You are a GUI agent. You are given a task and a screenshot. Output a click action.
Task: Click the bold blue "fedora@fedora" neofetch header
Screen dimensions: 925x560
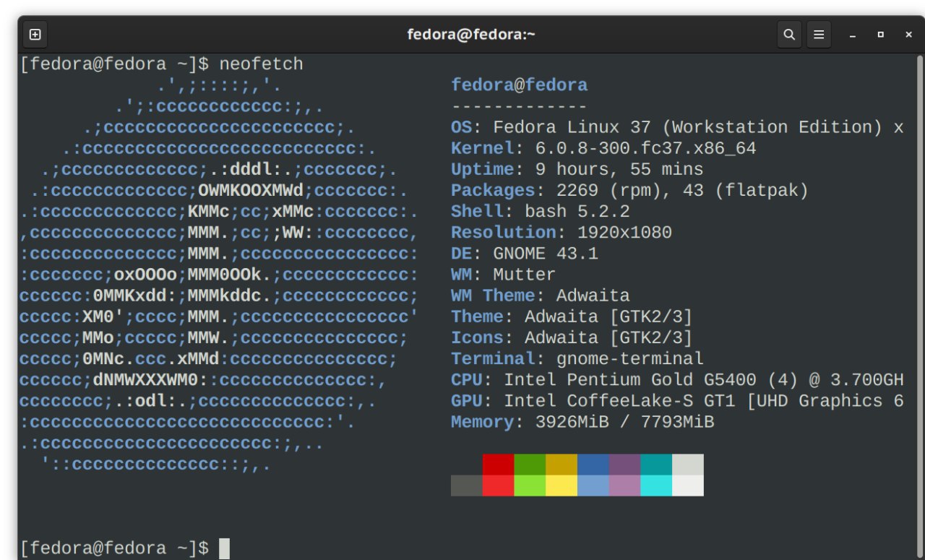[520, 85]
